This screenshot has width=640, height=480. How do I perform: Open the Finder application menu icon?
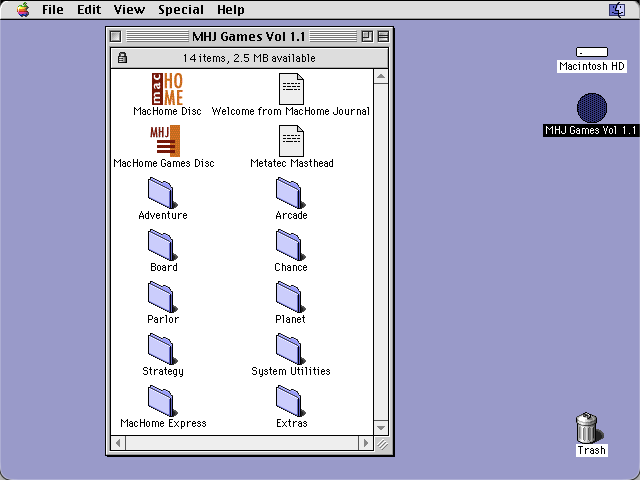click(617, 9)
